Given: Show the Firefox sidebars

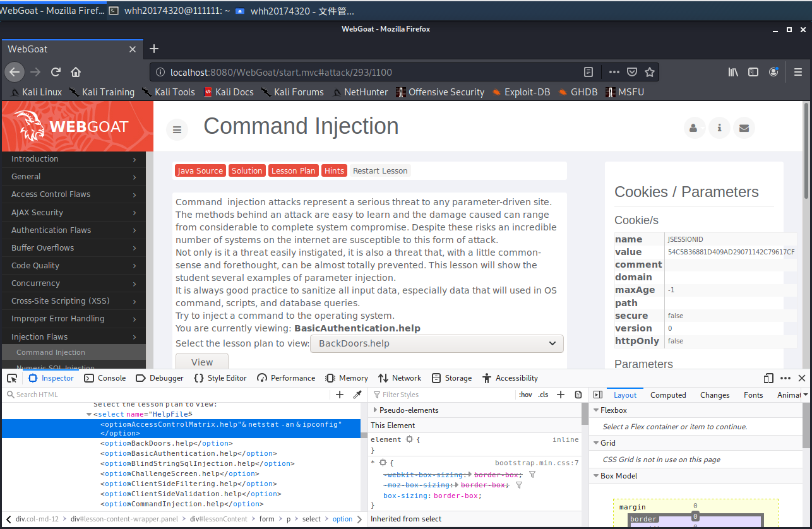Looking at the screenshot, I should click(753, 72).
